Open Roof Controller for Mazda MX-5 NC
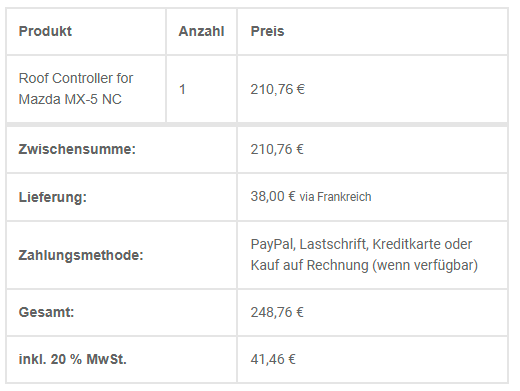 tap(76, 89)
